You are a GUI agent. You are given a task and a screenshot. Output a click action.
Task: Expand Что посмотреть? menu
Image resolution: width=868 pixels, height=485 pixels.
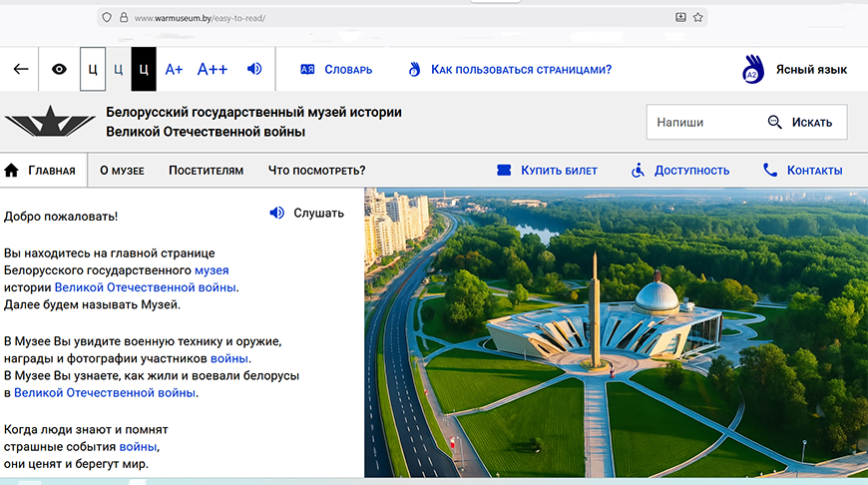(x=316, y=171)
